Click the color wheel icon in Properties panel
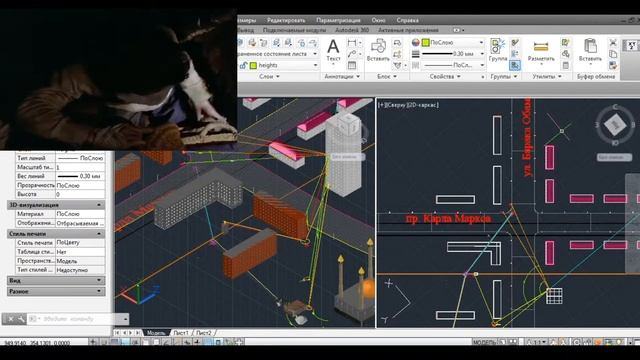The height and width of the screenshot is (360, 640). (416, 42)
